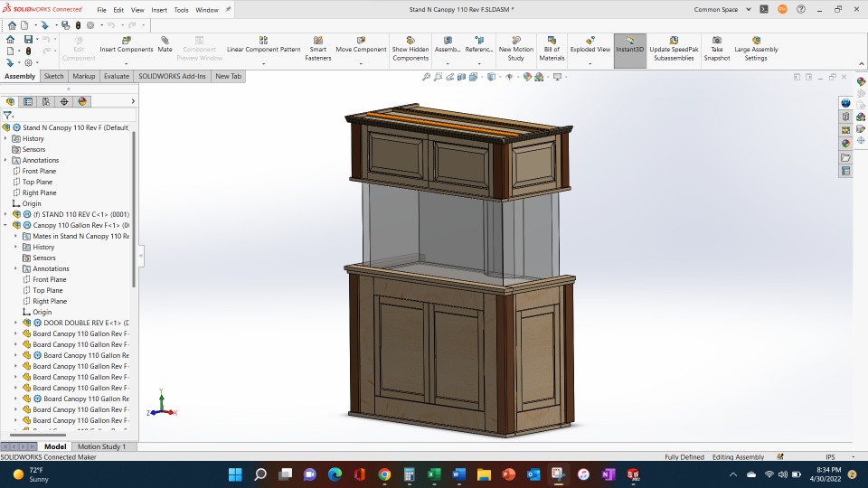868x488 pixels.
Task: Pin the menu bar
Action: click(228, 9)
